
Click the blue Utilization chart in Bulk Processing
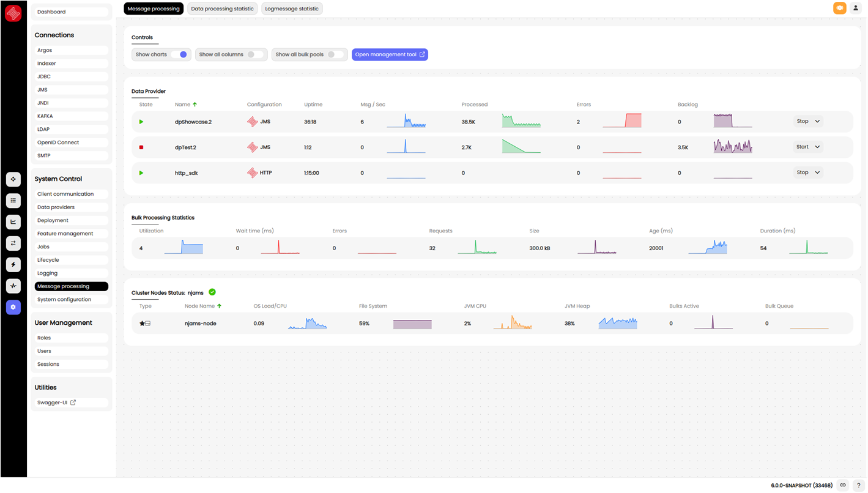click(184, 247)
